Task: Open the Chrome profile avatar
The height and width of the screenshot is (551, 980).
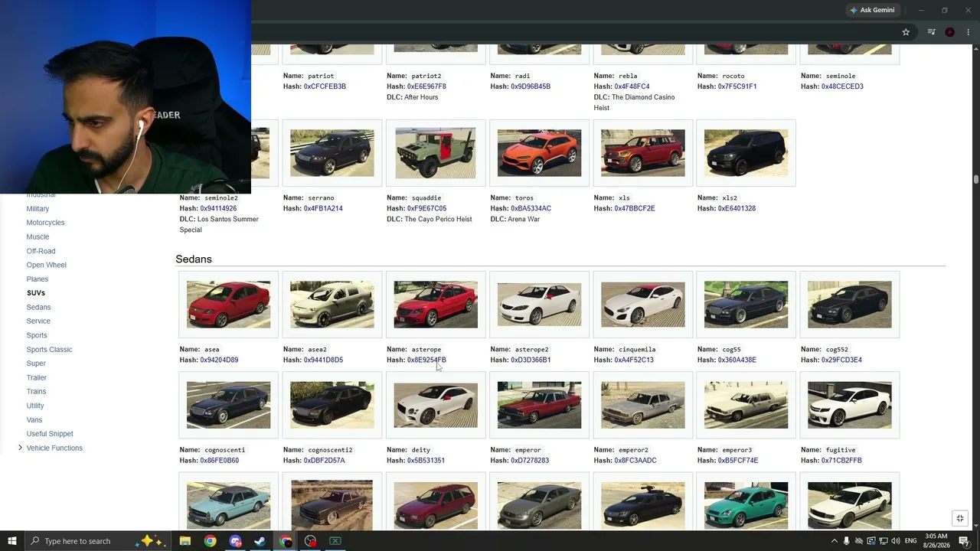Action: click(x=950, y=32)
